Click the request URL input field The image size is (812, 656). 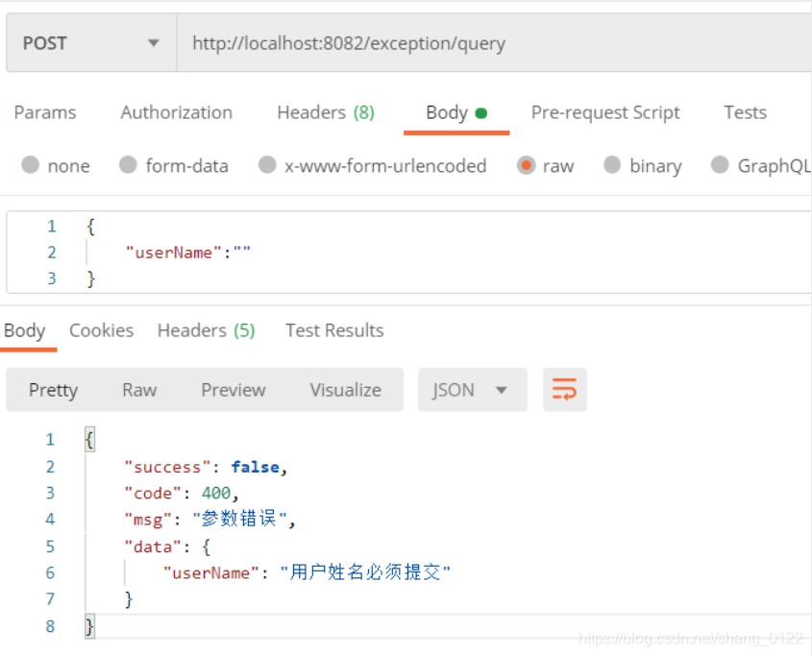tap(494, 43)
